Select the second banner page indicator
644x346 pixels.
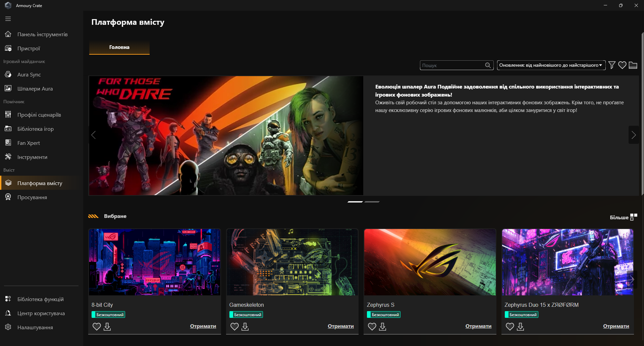click(x=372, y=202)
